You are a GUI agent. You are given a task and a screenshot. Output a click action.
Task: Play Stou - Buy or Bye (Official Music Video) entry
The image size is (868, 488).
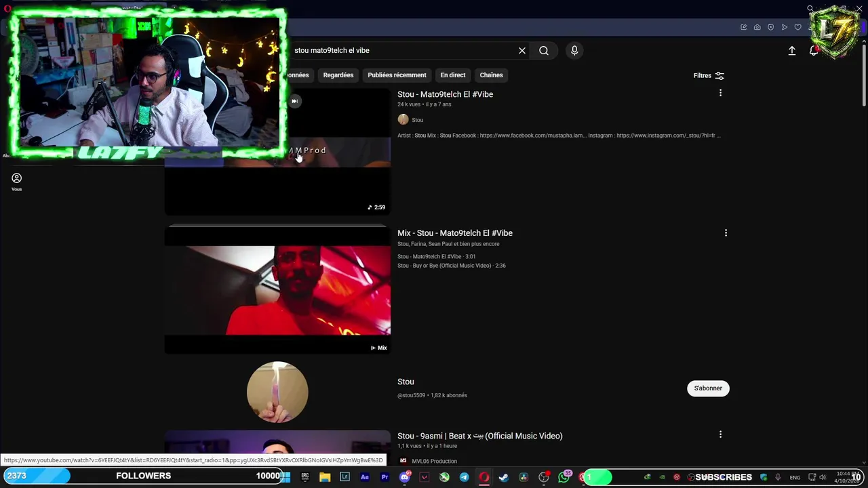tap(452, 266)
